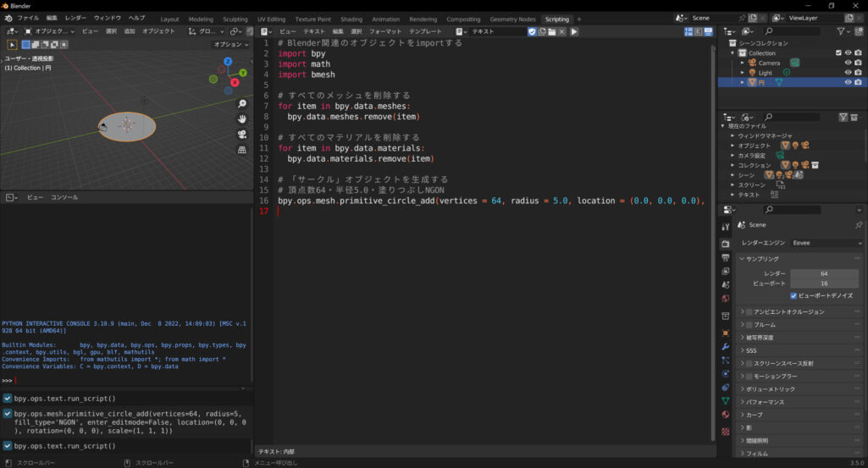
Task: Switch to Layout workspace tab
Action: tap(169, 19)
